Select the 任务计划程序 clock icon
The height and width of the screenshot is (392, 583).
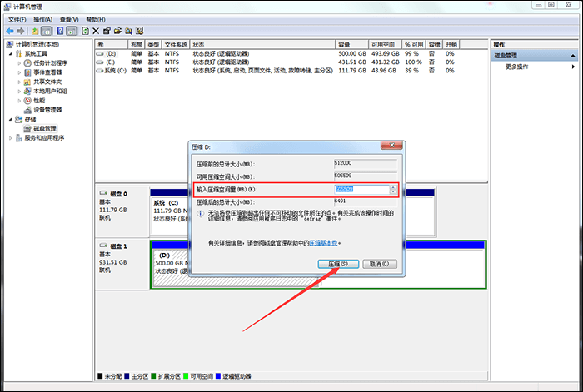(x=27, y=63)
